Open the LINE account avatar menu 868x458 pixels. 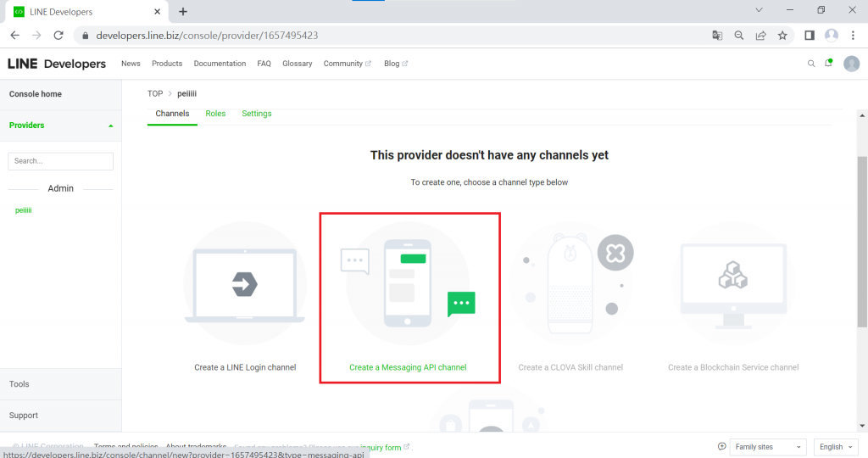(851, 64)
